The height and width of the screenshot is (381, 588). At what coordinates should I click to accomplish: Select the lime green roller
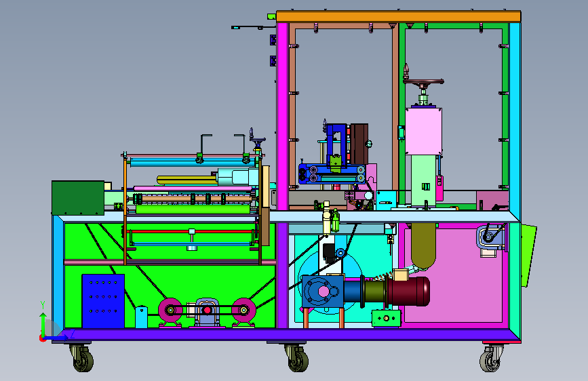[x=193, y=209]
